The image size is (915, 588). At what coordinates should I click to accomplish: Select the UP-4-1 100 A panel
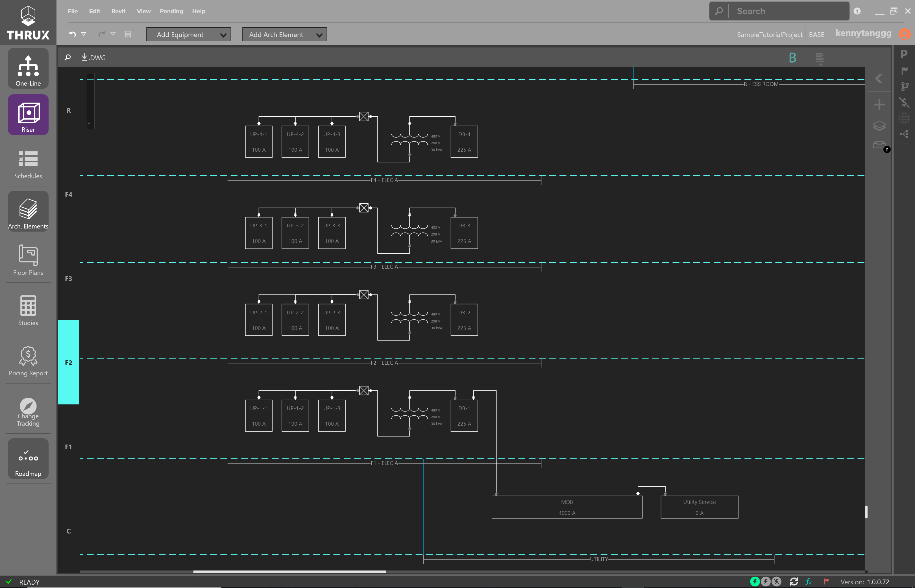point(259,142)
